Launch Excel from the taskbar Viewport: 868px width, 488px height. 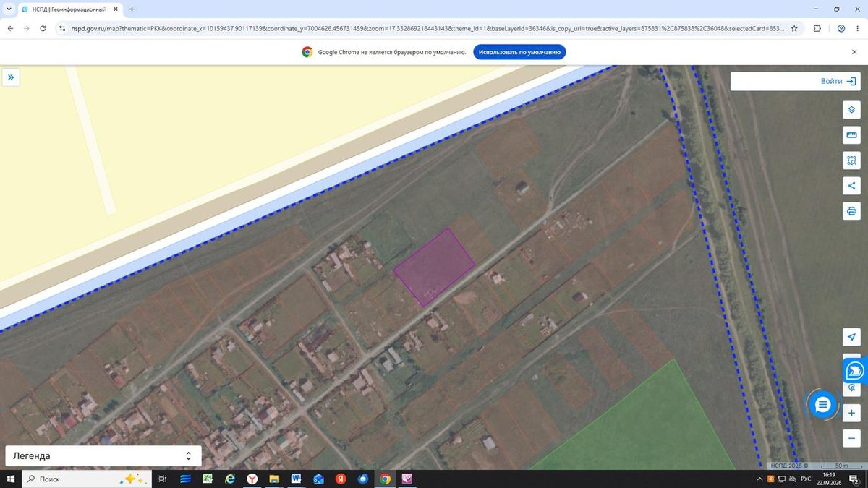coord(208,479)
